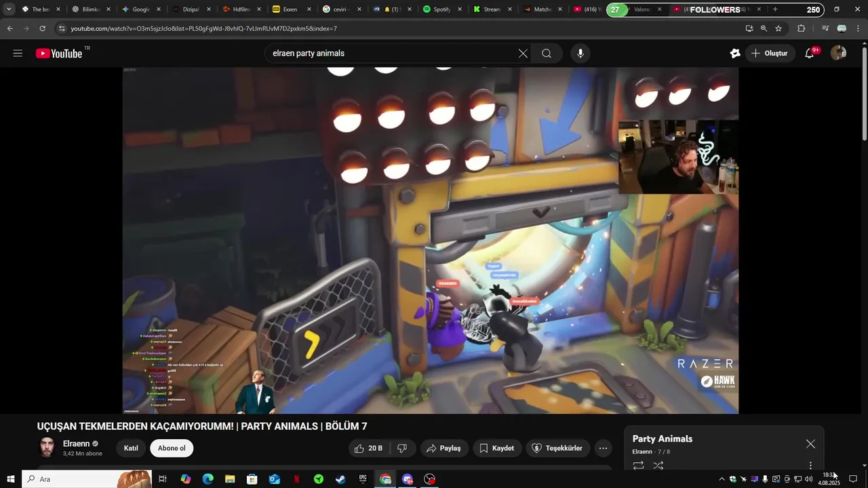Open browser zoom magnifier icon

tap(764, 28)
